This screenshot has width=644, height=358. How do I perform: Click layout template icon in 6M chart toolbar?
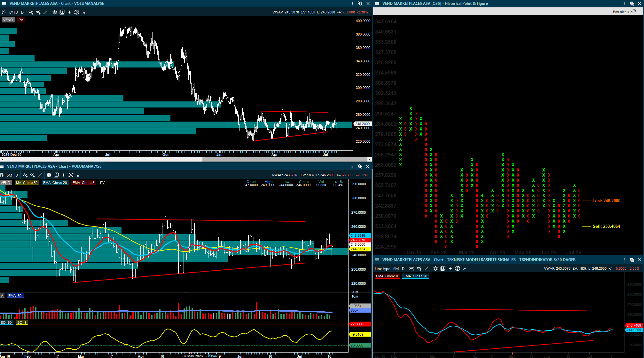56,175
